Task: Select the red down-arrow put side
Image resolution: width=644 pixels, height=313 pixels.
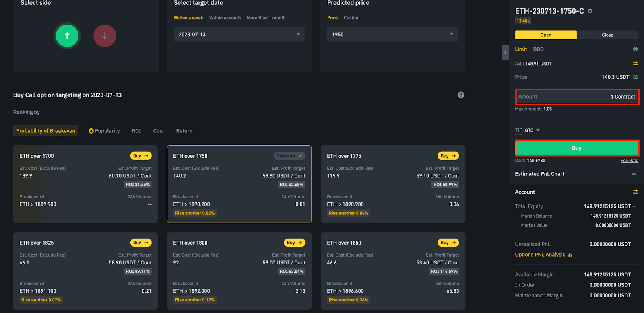Action: [105, 36]
